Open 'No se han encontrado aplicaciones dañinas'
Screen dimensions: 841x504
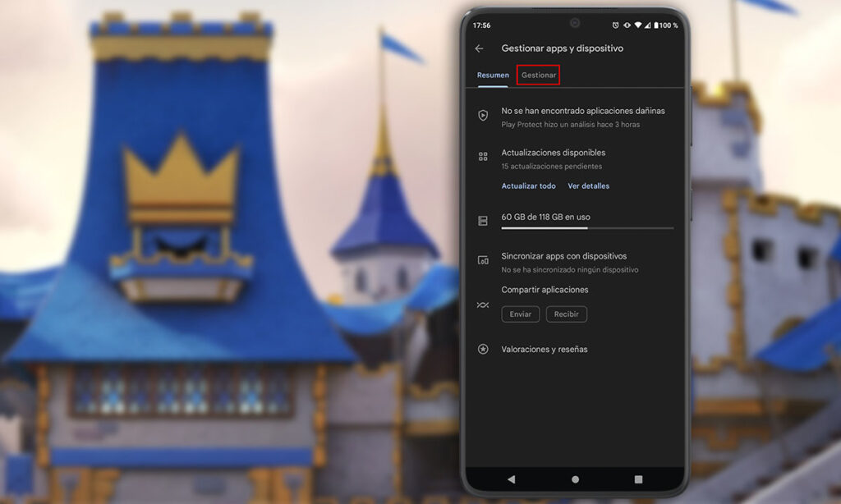(x=583, y=111)
